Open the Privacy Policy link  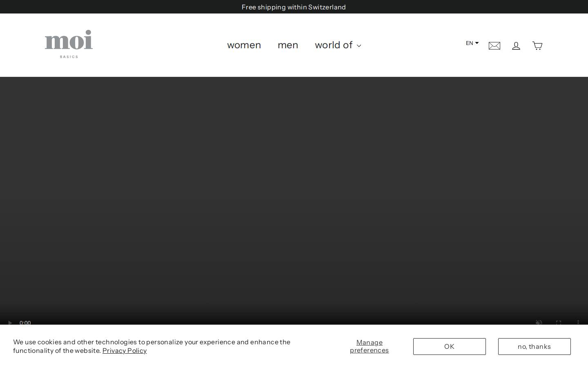click(x=125, y=350)
